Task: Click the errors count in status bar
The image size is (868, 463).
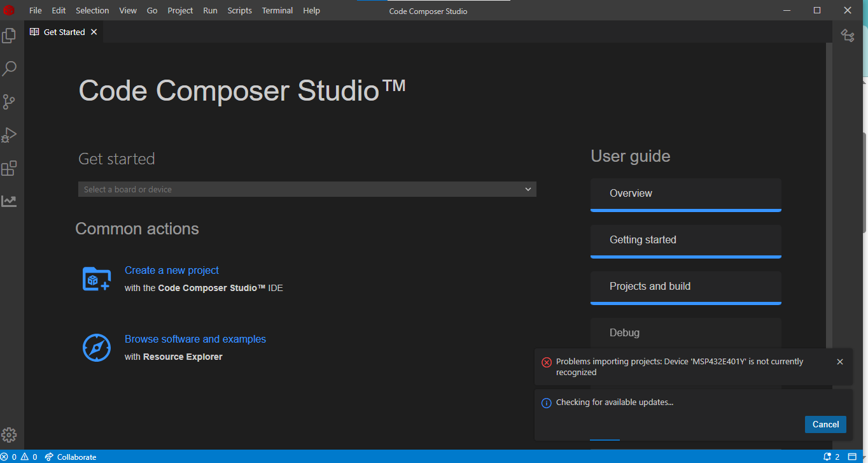Action: pos(9,457)
